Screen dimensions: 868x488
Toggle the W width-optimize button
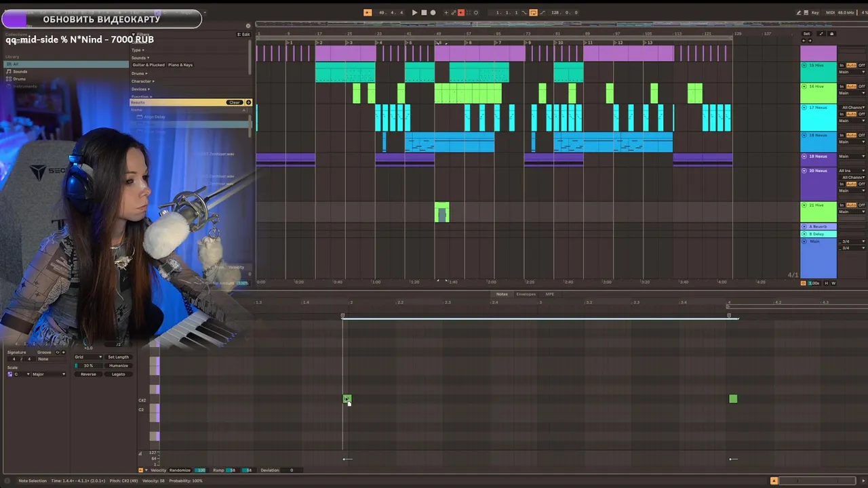(833, 283)
